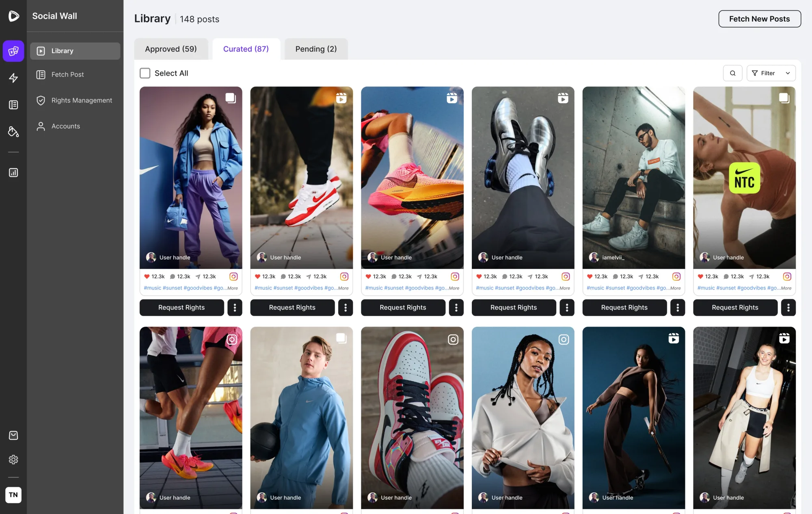The height and width of the screenshot is (514, 812).
Task: Request Rights for the iamelvii_ post
Action: (x=624, y=308)
